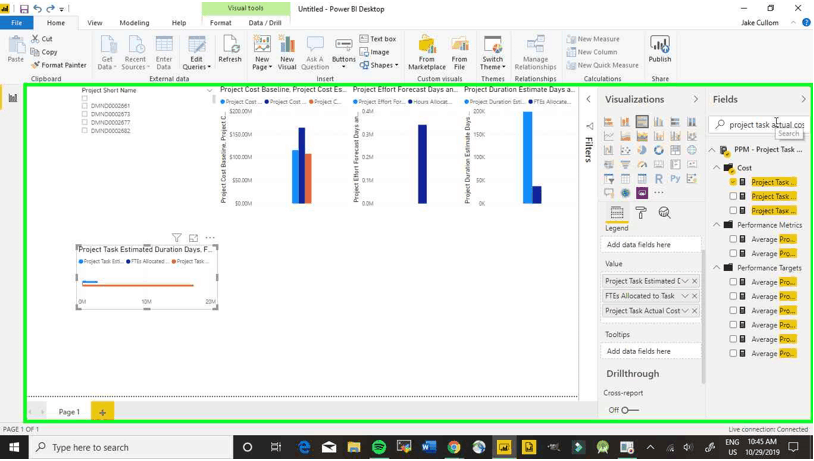Open the File menu
The image size is (814, 461).
click(17, 23)
